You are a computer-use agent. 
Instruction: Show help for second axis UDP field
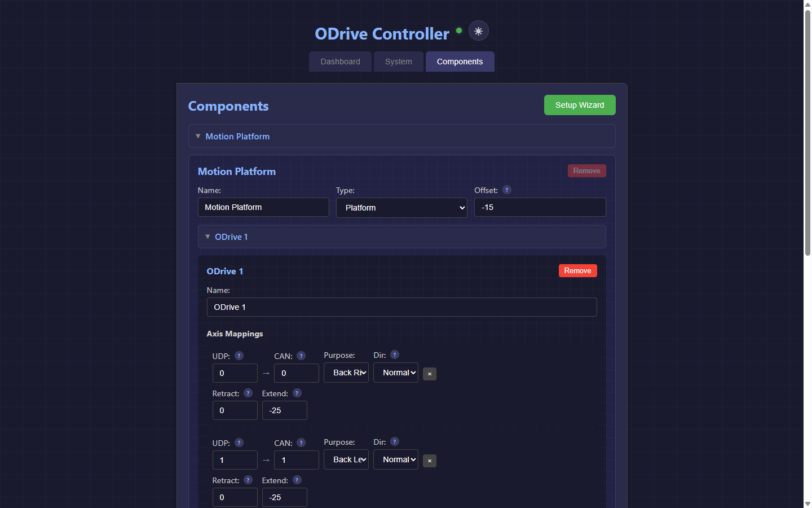(x=239, y=443)
